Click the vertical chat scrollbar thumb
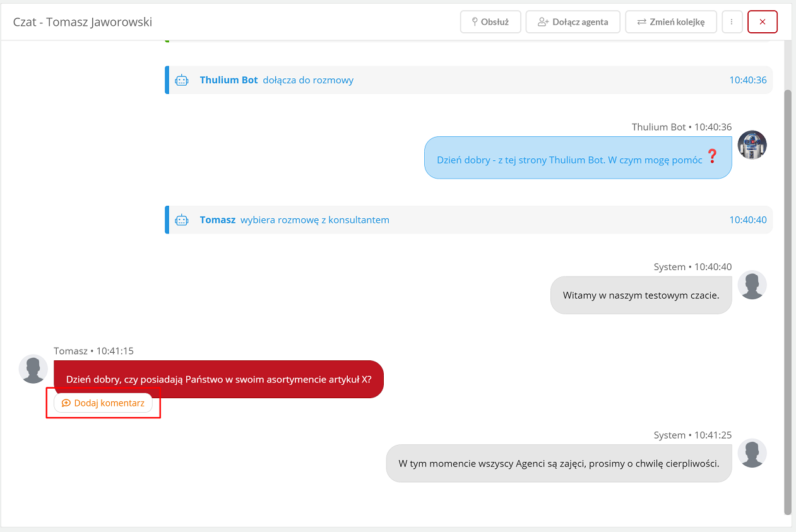This screenshot has height=532, width=796. click(x=787, y=302)
